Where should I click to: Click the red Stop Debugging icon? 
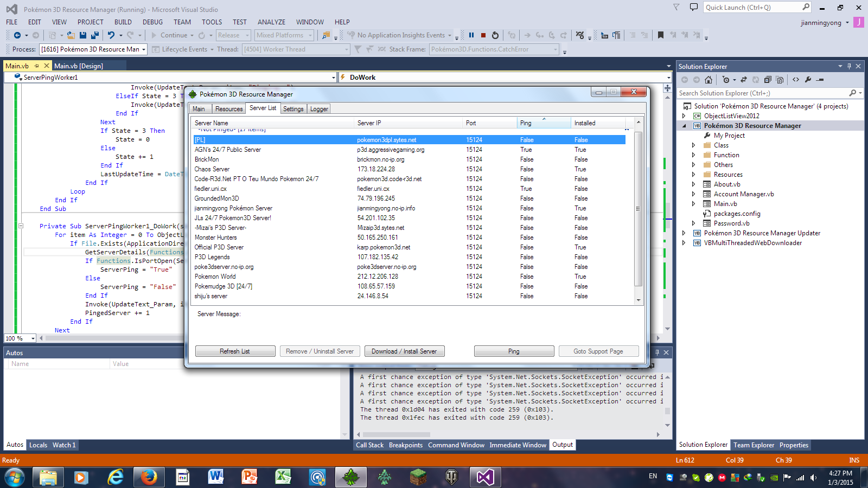(483, 35)
